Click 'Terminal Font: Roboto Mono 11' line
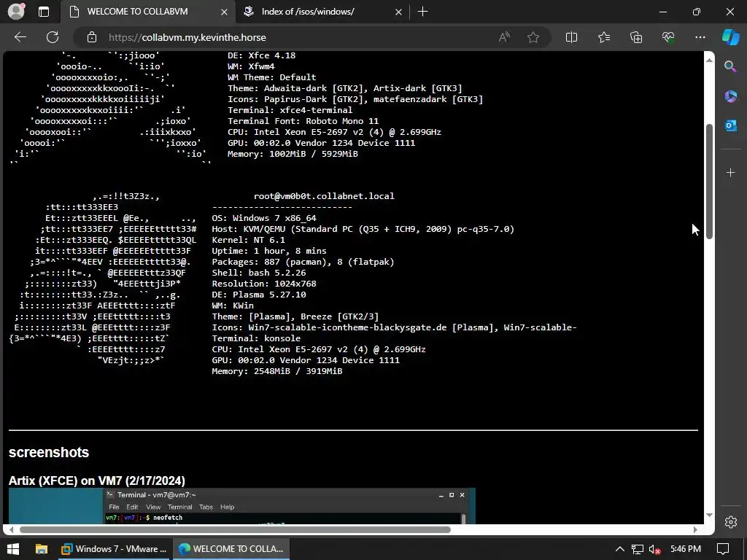Viewport: 747px width, 560px height. point(303,121)
